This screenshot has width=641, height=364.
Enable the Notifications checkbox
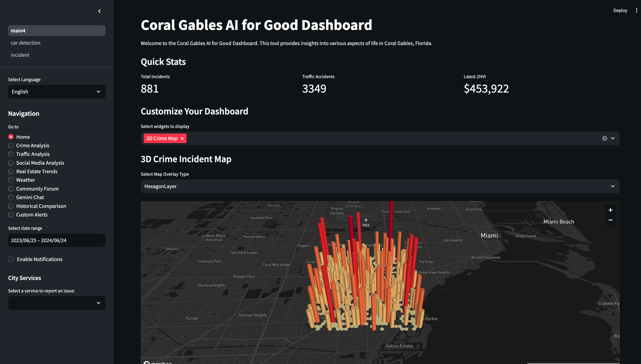(11, 259)
